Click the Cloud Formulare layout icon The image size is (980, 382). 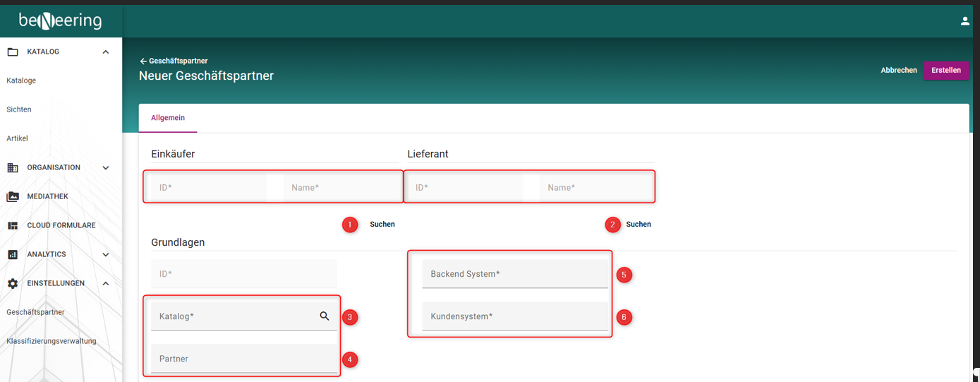pos(13,225)
